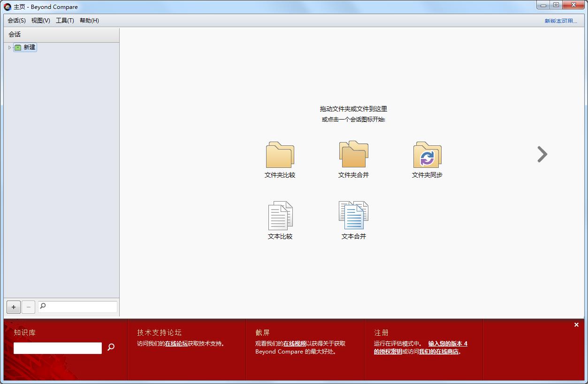Click the 技术支持论坛 heading
The height and width of the screenshot is (384, 588).
(159, 332)
